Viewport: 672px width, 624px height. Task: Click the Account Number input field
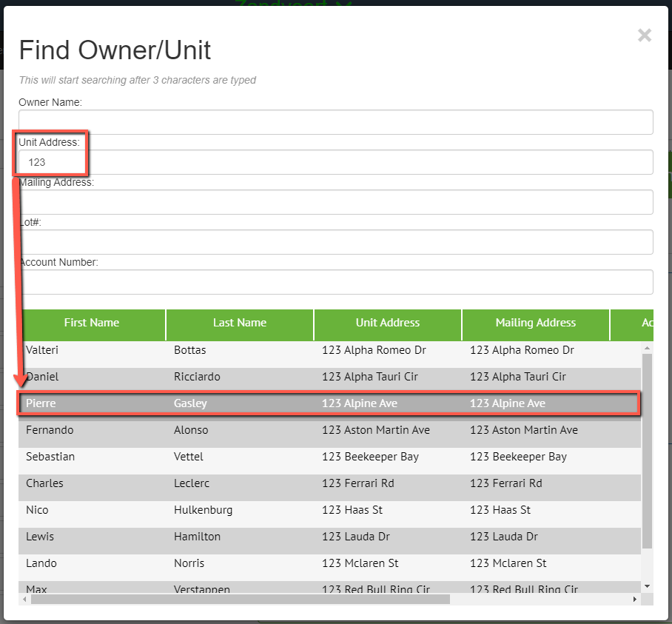[x=335, y=281]
